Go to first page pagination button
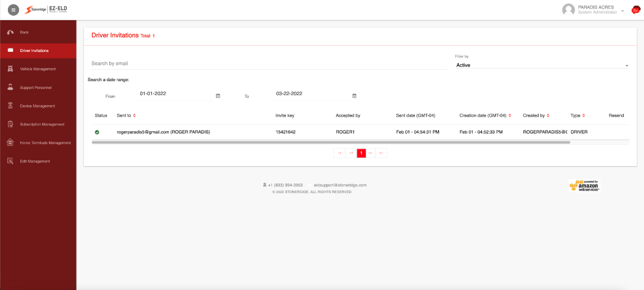Image resolution: width=644 pixels, height=290 pixels. (x=339, y=153)
